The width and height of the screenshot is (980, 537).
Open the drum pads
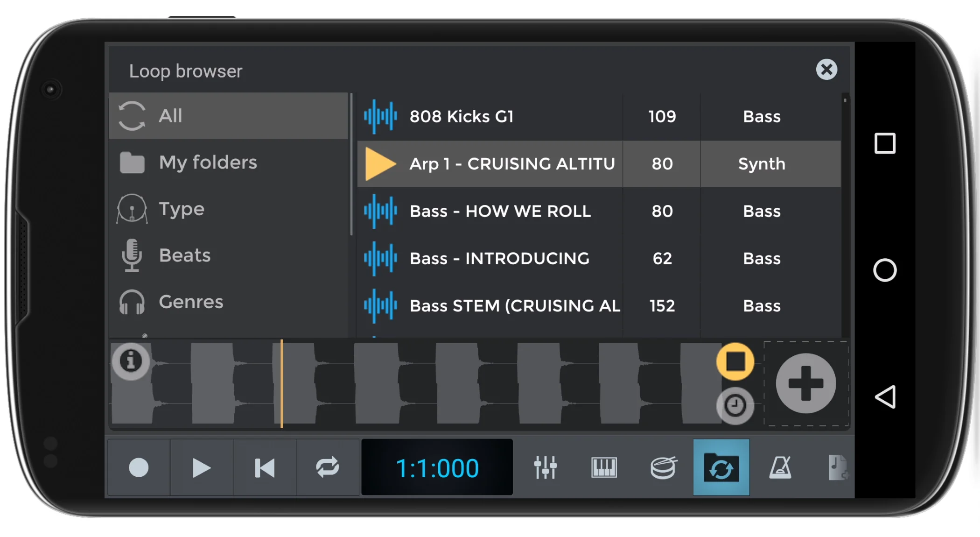663,467
